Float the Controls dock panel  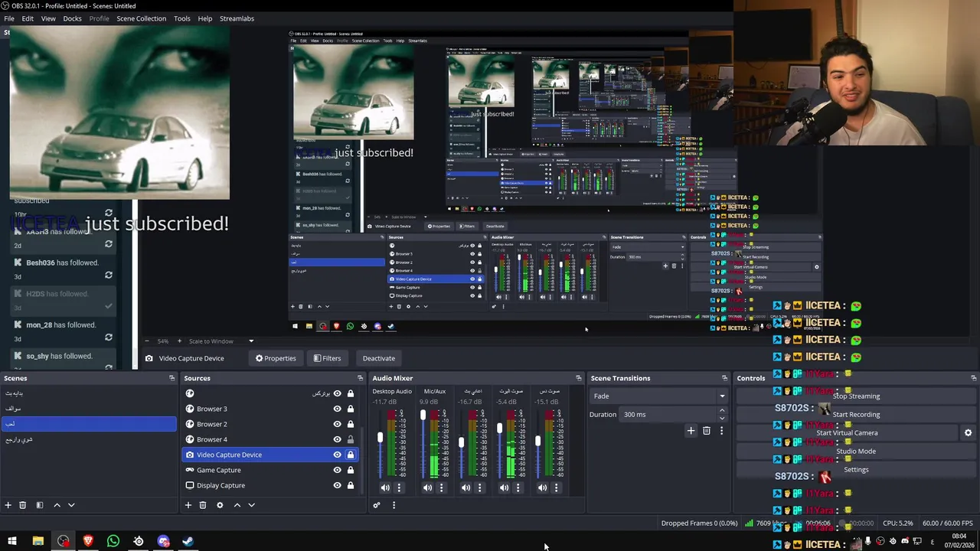coord(973,378)
